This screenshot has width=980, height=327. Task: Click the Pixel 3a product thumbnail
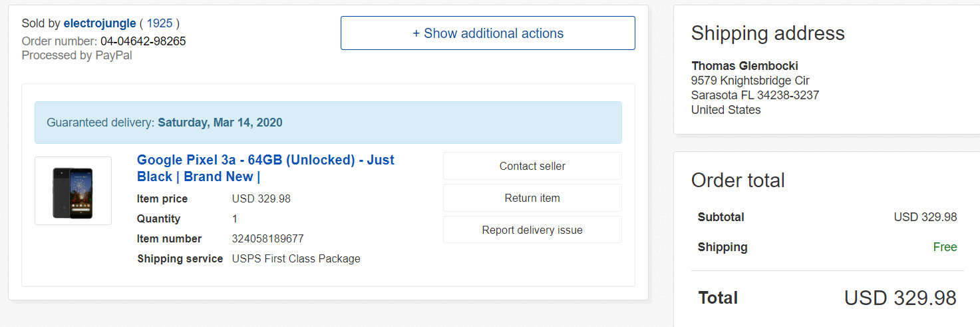pos(73,191)
